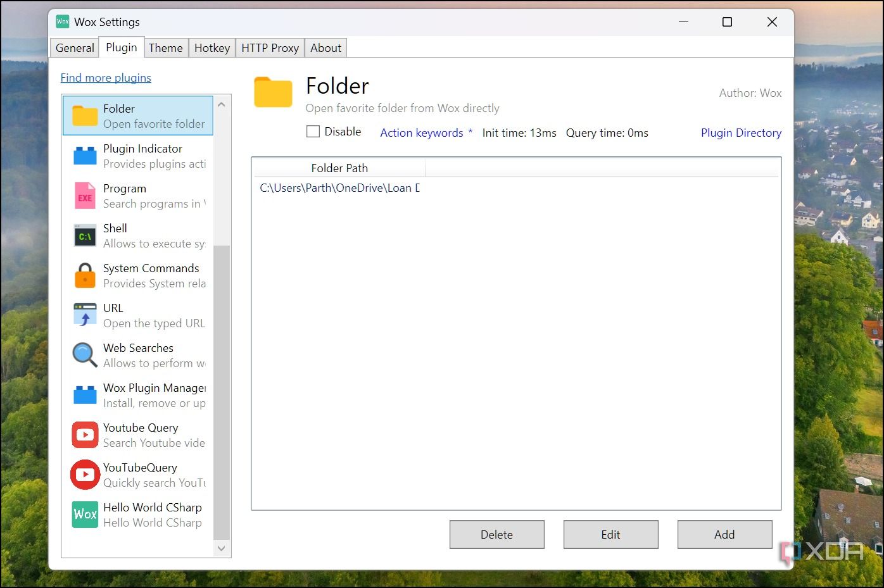This screenshot has width=884, height=588.
Task: Click the System Commands padlock icon
Action: pyautogui.click(x=85, y=276)
